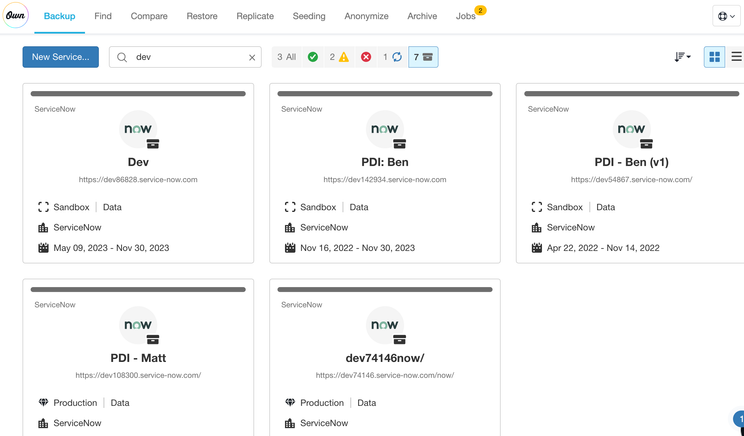Click the Own logo in the top bar
Screen dimensions: 744x436
(x=16, y=16)
